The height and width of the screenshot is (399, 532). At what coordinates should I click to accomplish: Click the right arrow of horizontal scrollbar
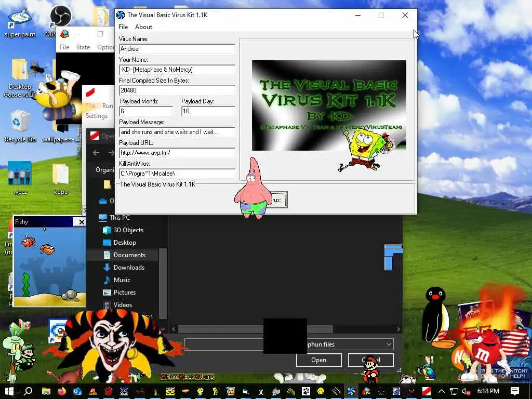click(398, 329)
